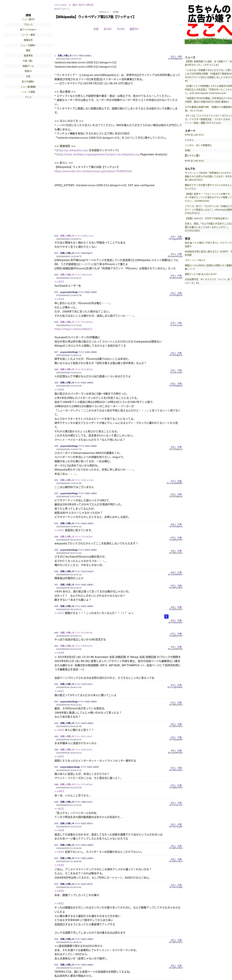Open the ja.wikipedia.org link
232x980 pixels.
tap(73, 150)
